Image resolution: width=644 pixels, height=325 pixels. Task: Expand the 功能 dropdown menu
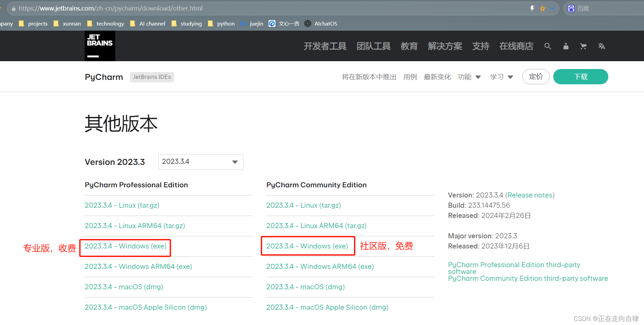[x=469, y=77]
